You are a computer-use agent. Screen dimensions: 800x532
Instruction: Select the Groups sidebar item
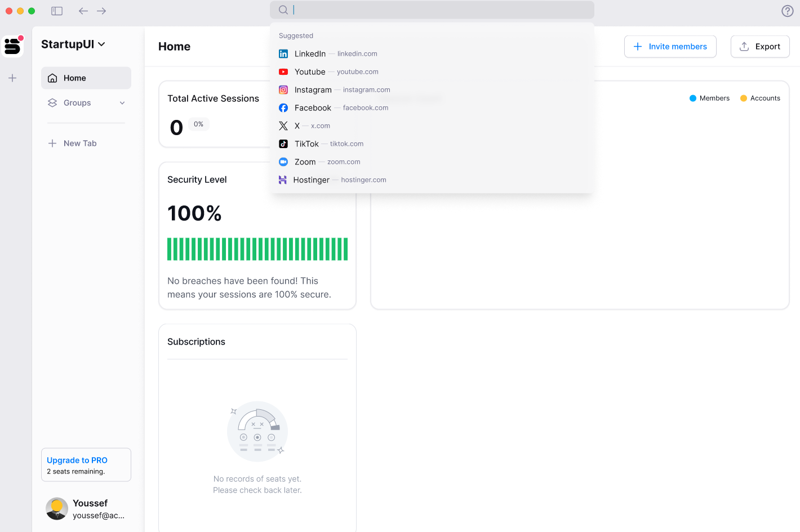(86, 103)
